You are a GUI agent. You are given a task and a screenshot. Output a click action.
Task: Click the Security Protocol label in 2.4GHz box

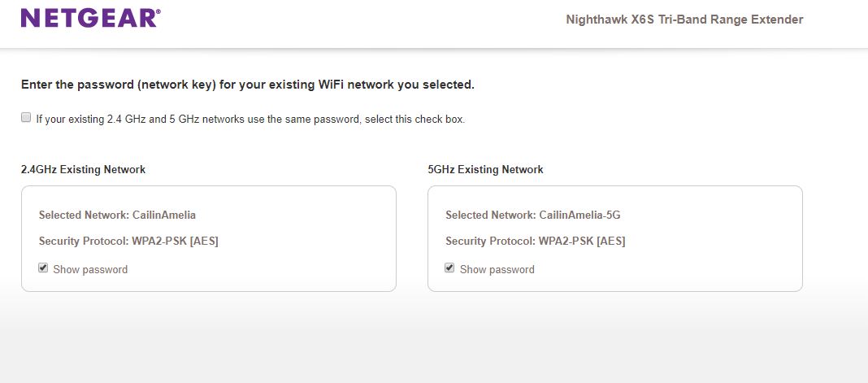pos(84,242)
